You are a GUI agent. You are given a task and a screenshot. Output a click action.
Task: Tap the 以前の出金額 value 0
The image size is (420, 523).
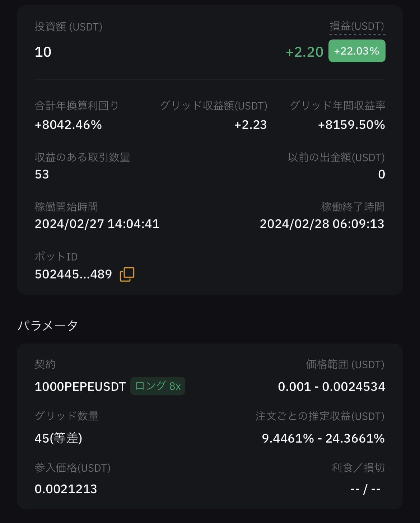(382, 174)
